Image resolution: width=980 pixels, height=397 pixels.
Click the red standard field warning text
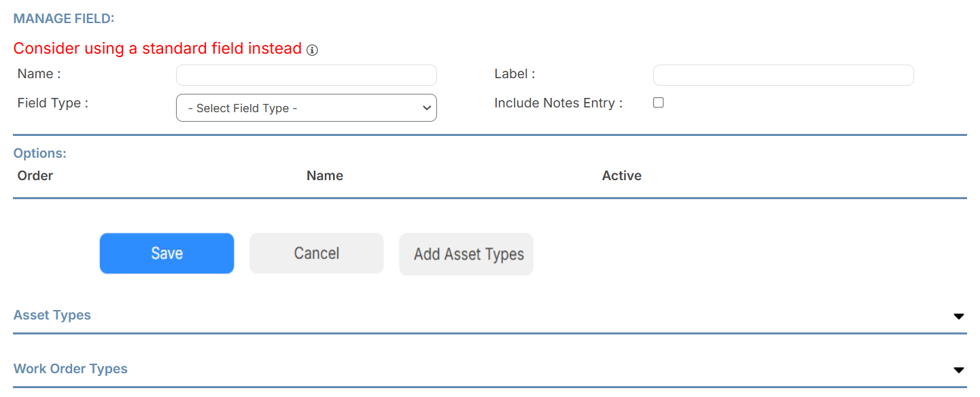pos(156,48)
